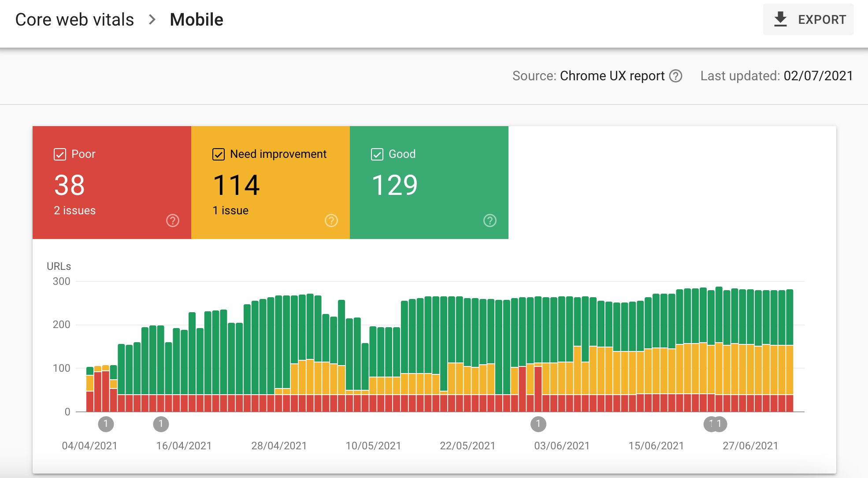Open help icon in the Poor card
Screen dimensions: 868x478
pos(172,220)
